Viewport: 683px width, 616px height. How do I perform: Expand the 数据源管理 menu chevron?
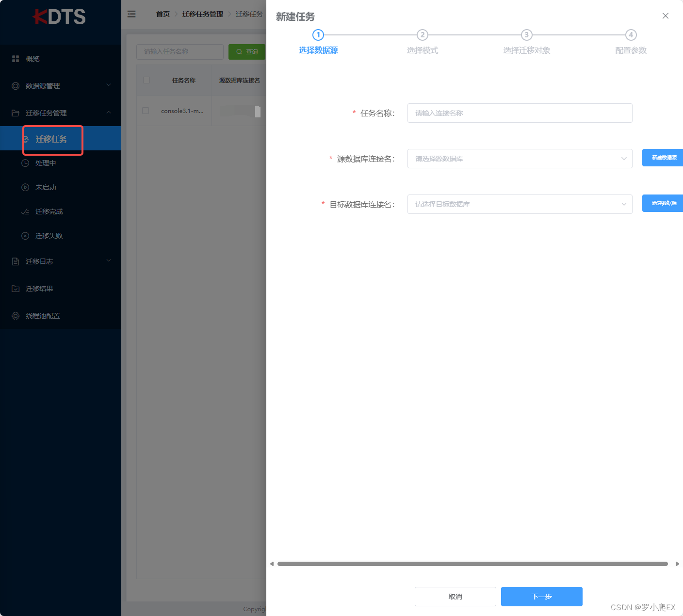109,85
